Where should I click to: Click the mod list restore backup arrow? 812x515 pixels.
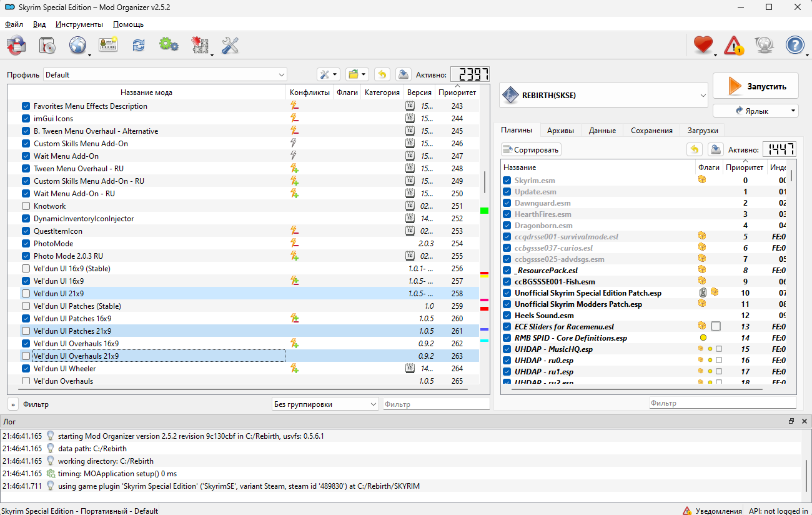[382, 74]
